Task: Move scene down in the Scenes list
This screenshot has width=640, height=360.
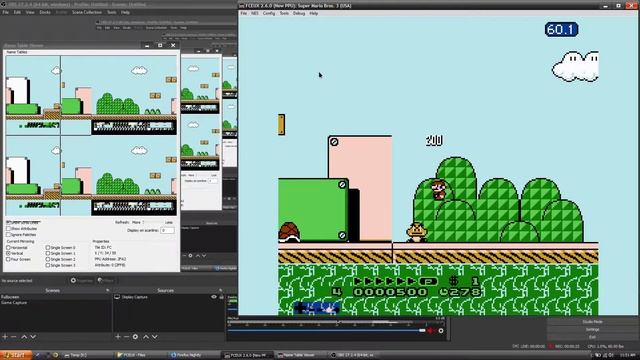Action: pos(33,337)
